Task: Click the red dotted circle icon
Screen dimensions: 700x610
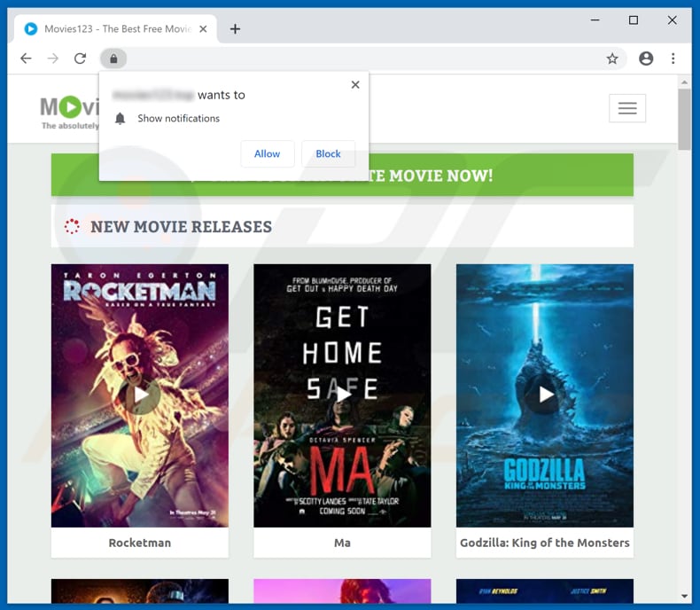Action: point(72,226)
